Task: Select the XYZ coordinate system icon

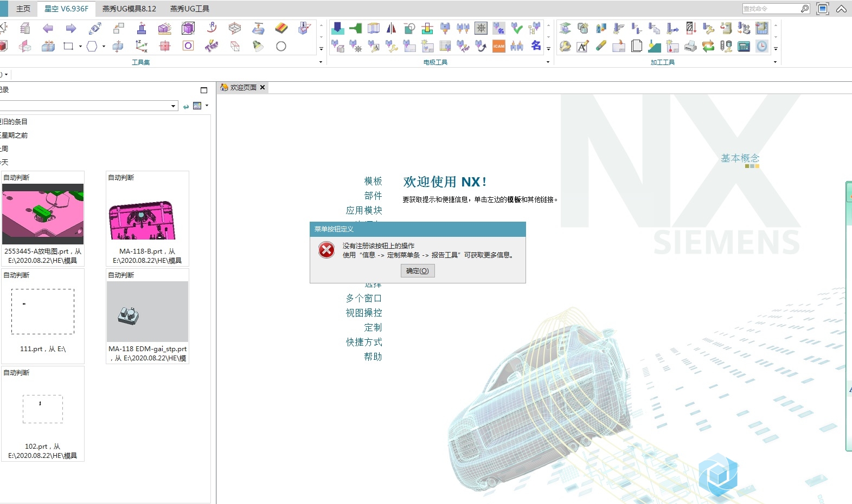Action: click(x=142, y=46)
